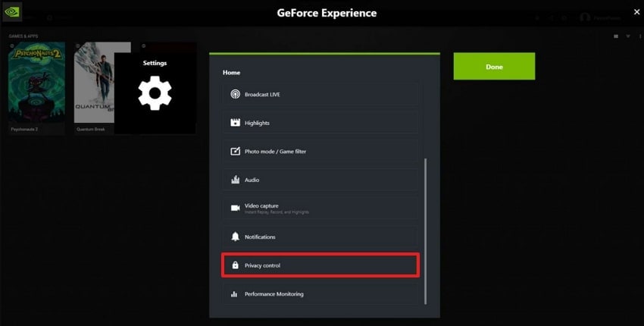Click the green Done button
Image resolution: width=644 pixels, height=326 pixels.
click(494, 66)
